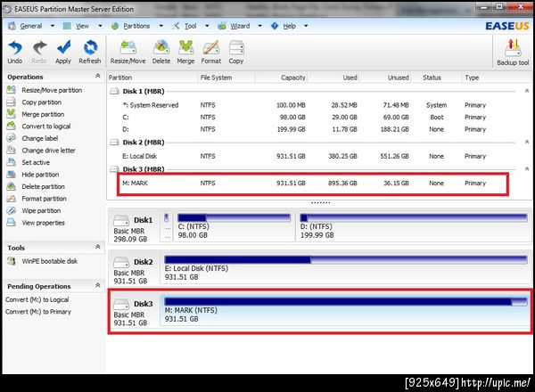Viewport: 535px width, 392px height.
Task: Click the Wipe partition icon
Action: coord(12,210)
